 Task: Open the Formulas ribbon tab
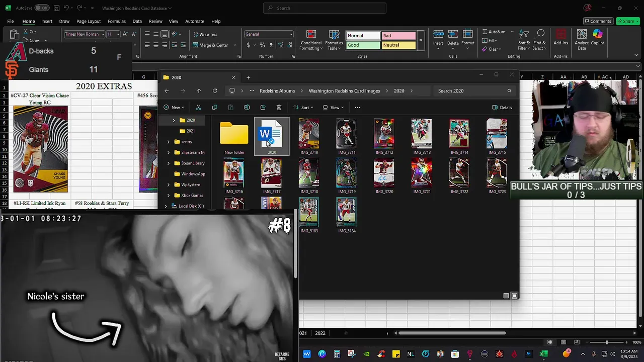[x=117, y=21]
